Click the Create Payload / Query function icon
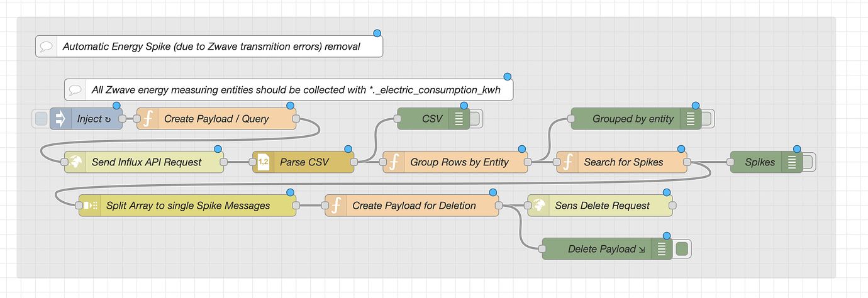Image resolution: width=868 pixels, height=298 pixels. pyautogui.click(x=147, y=119)
